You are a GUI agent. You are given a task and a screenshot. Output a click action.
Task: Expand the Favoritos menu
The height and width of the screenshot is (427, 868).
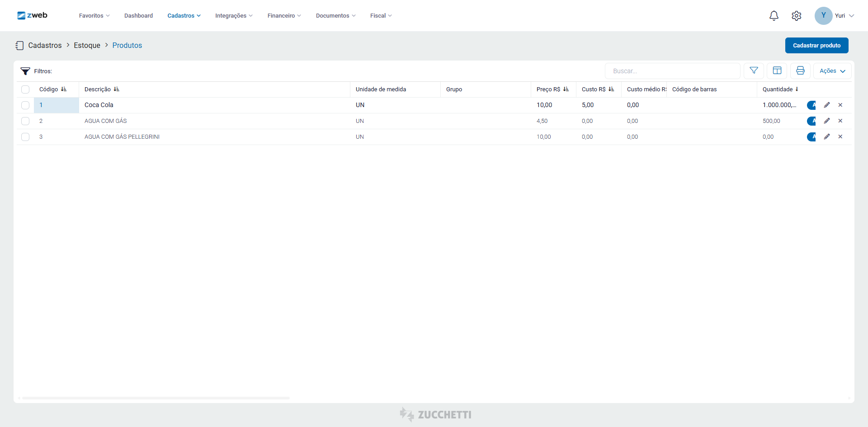pos(94,16)
